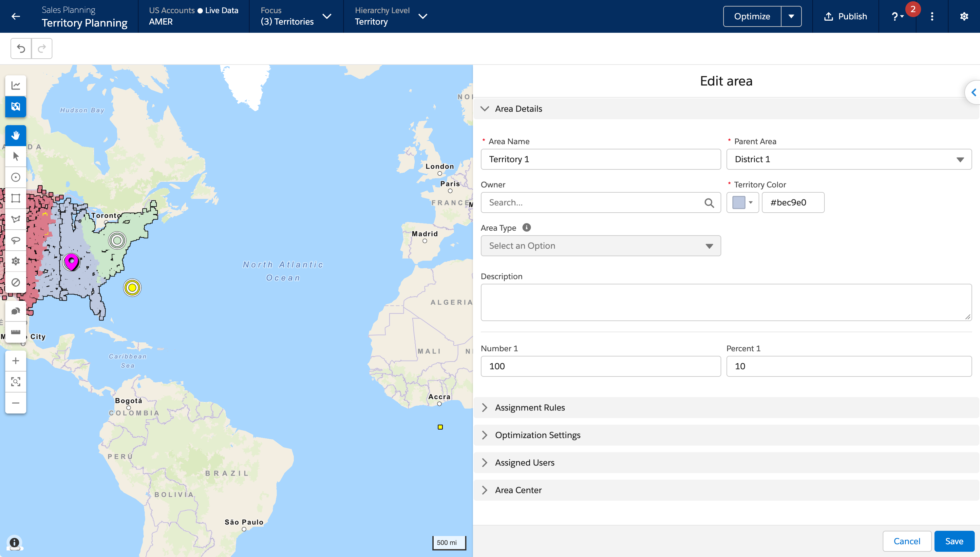Choose the circle selection tool

(x=16, y=177)
